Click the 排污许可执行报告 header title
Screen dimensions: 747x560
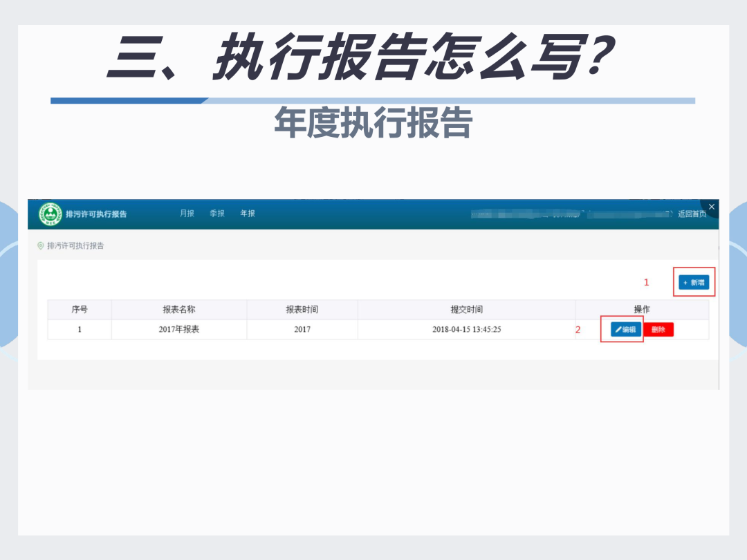point(96,214)
